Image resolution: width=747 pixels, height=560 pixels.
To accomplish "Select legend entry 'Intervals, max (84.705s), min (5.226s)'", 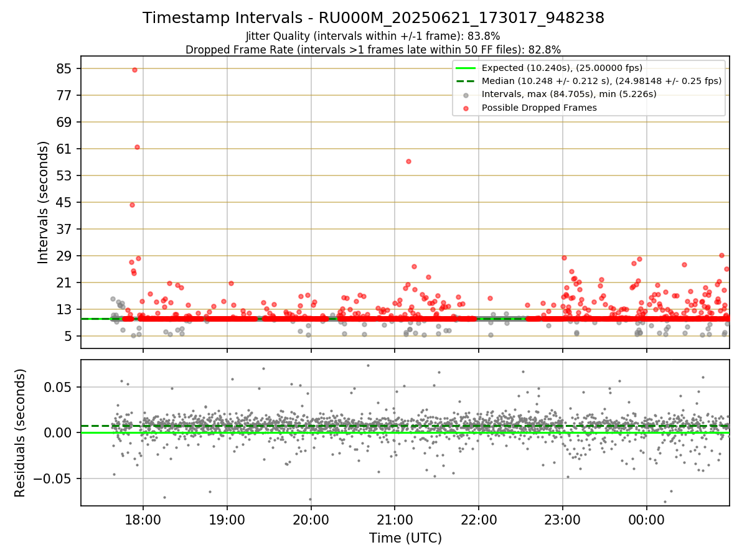I will (x=569, y=94).
